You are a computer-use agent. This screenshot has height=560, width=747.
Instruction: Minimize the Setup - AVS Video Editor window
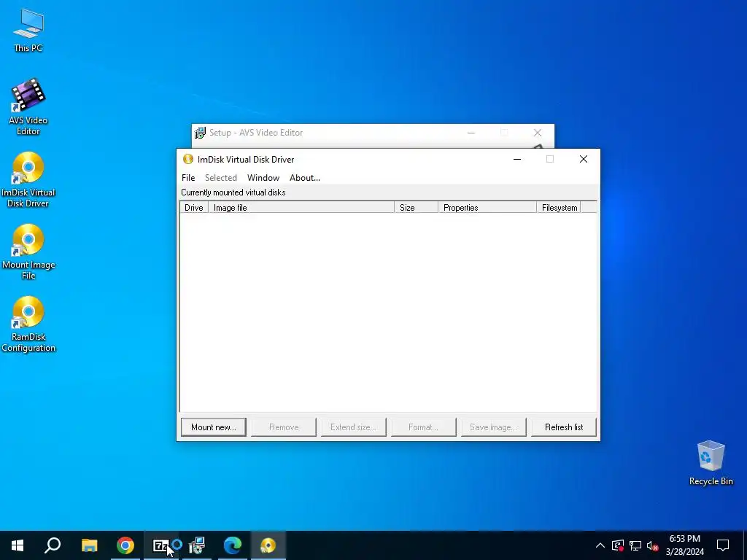point(471,133)
